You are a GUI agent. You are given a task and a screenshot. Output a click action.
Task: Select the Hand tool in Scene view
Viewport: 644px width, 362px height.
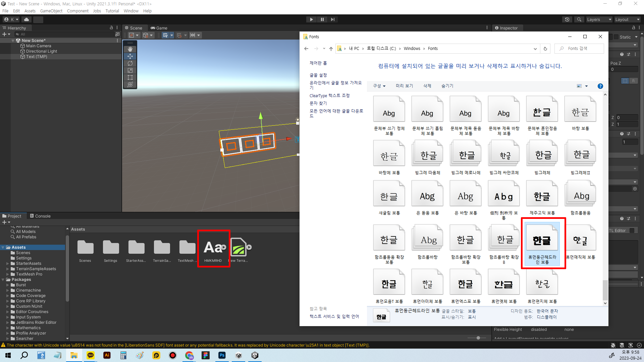(130, 49)
